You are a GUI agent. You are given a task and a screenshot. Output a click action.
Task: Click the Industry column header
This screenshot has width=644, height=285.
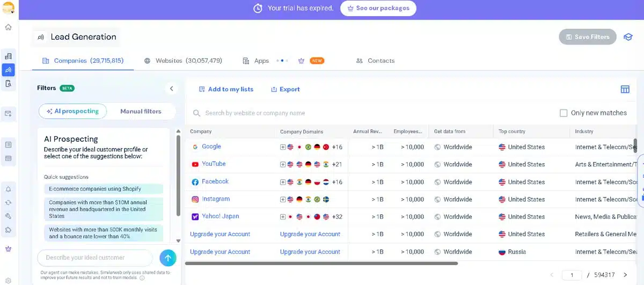pyautogui.click(x=584, y=131)
